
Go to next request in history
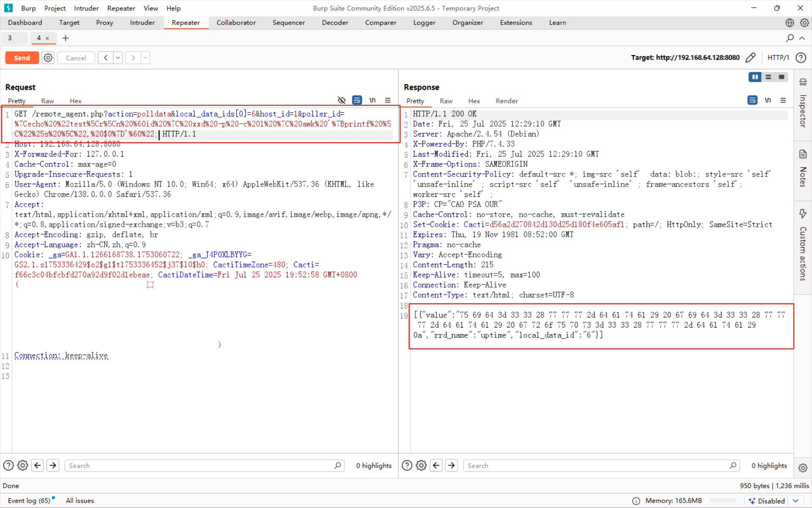coord(133,58)
